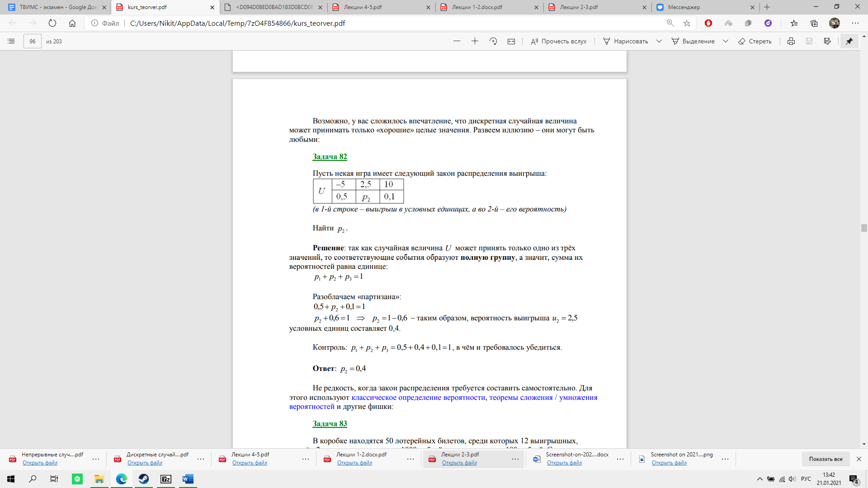Screen dimensions: 868x488
Task: Open Spotify from the taskbar
Action: click(x=77, y=479)
